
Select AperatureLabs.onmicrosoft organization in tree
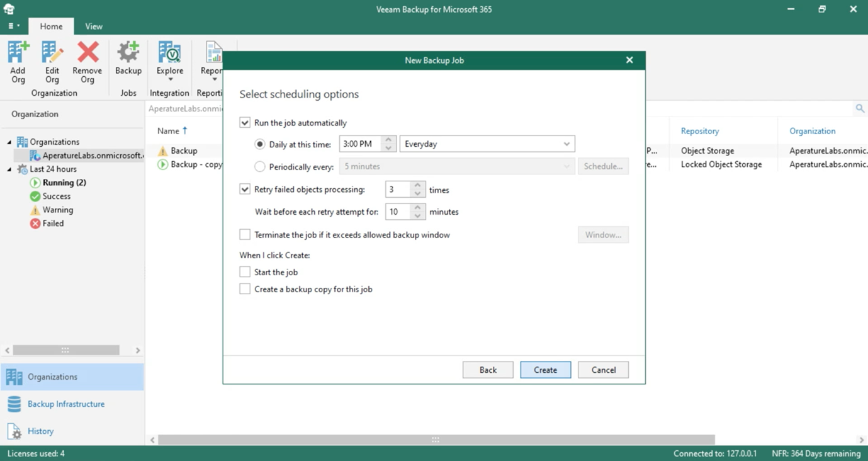click(x=87, y=156)
